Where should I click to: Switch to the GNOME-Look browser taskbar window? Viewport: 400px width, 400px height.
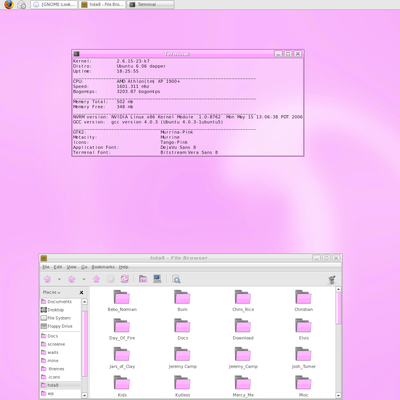coord(54,5)
